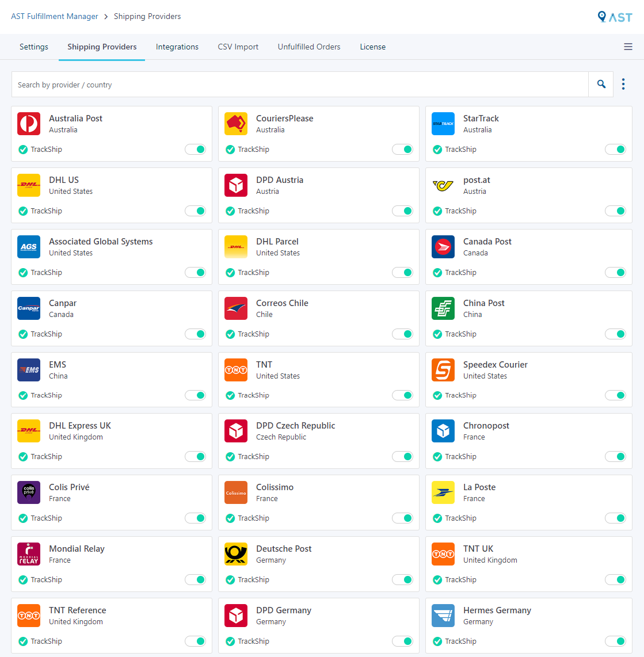This screenshot has width=644, height=657.
Task: Focus the provider / country search field
Action: tap(299, 85)
